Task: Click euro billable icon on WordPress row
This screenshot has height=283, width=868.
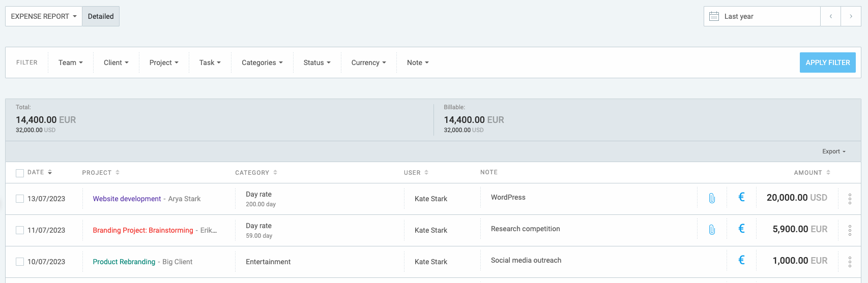Action: pos(741,198)
